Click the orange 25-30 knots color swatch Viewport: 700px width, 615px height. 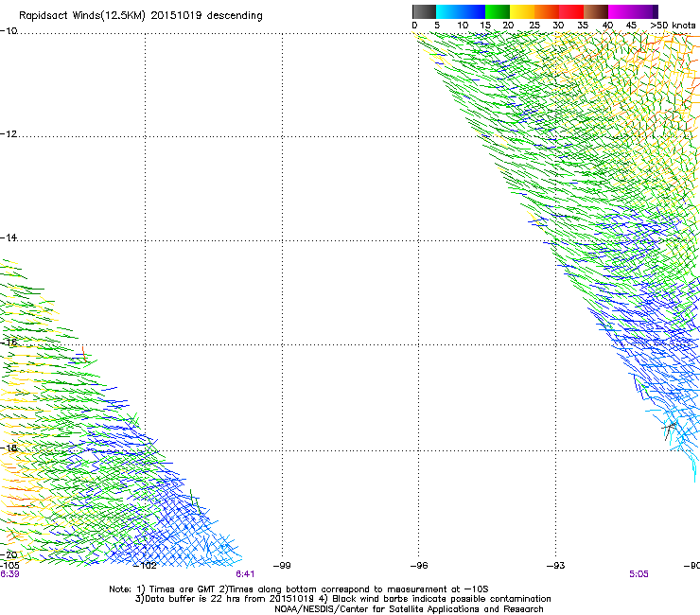(x=547, y=11)
